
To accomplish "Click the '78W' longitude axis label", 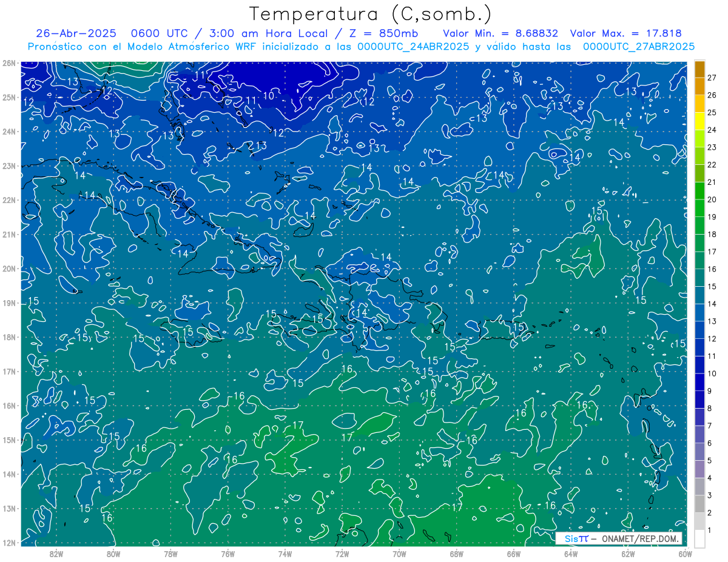I will point(170,554).
